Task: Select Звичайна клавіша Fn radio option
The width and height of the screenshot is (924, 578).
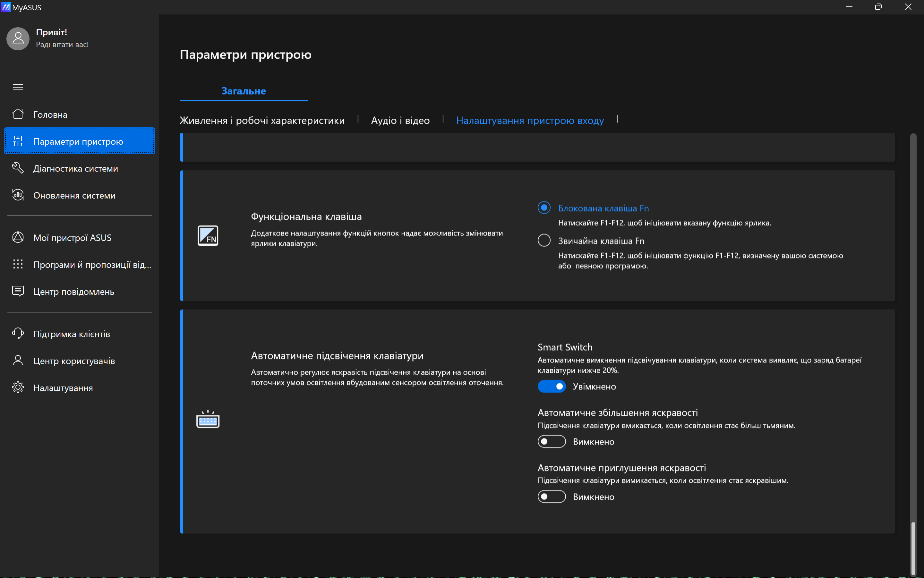Action: tap(544, 241)
